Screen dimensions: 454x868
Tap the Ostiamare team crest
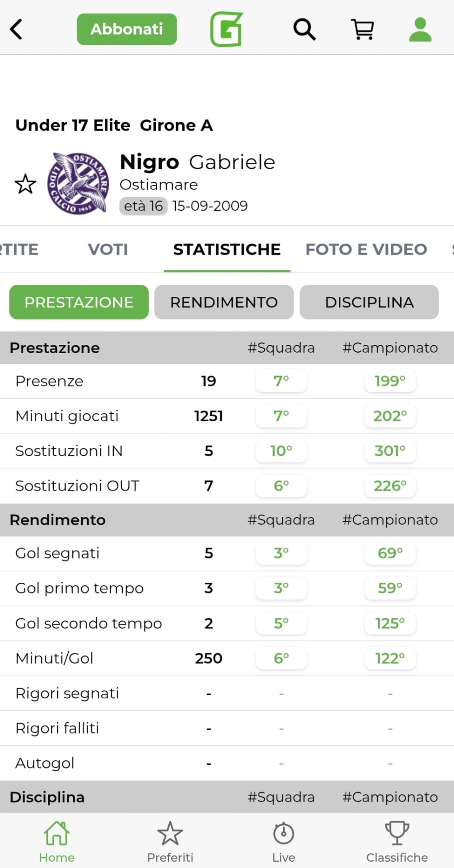coord(78,183)
